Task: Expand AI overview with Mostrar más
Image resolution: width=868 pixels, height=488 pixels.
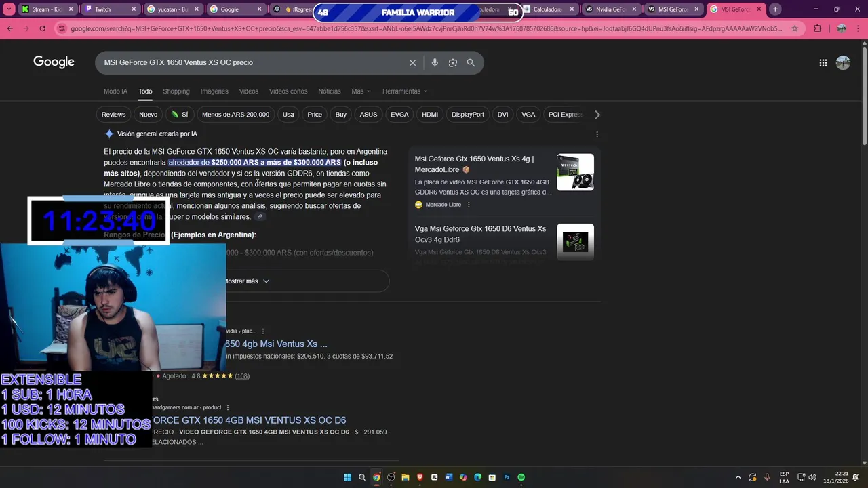Action: click(246, 281)
